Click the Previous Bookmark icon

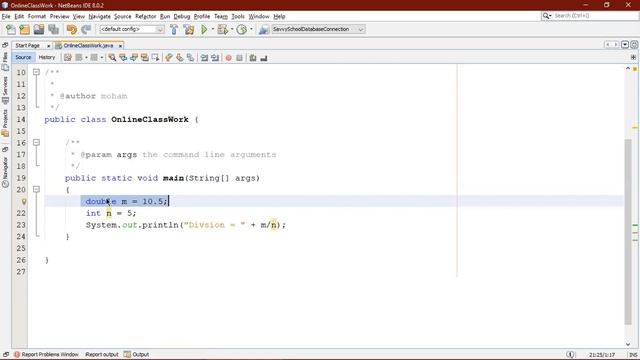169,58
